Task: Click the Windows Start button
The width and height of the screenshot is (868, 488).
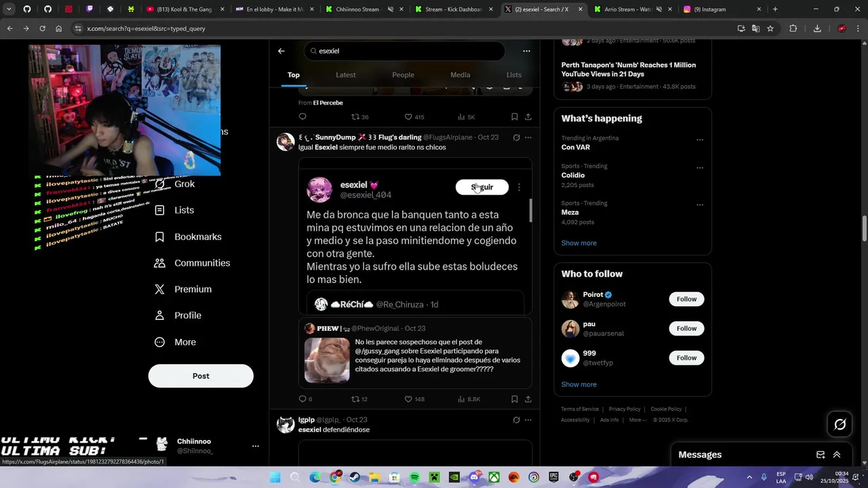Action: click(275, 477)
